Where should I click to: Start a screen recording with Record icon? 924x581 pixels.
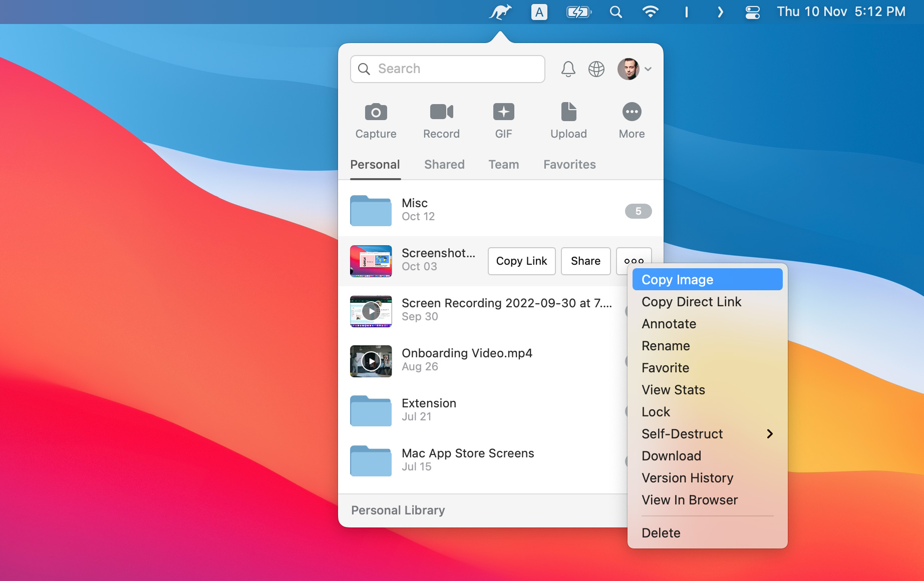point(441,112)
